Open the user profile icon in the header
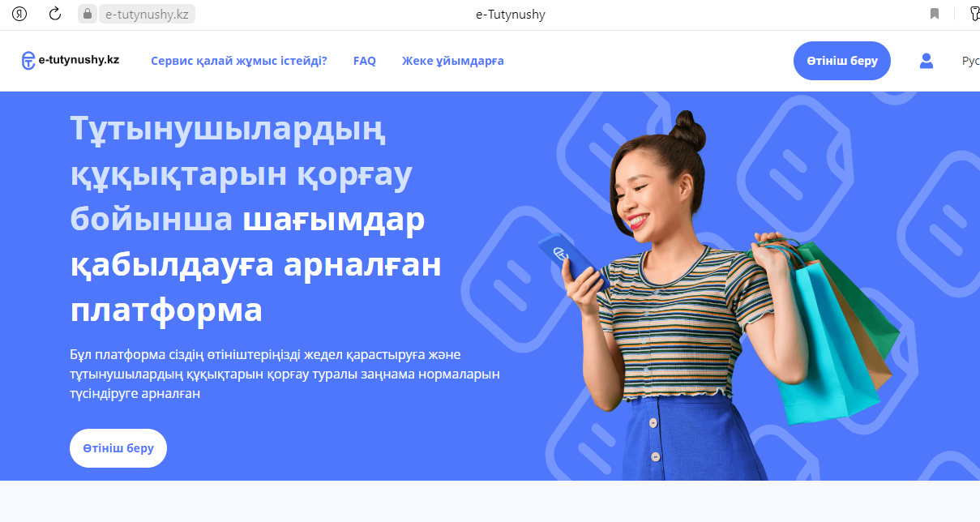980x522 pixels. click(x=927, y=61)
